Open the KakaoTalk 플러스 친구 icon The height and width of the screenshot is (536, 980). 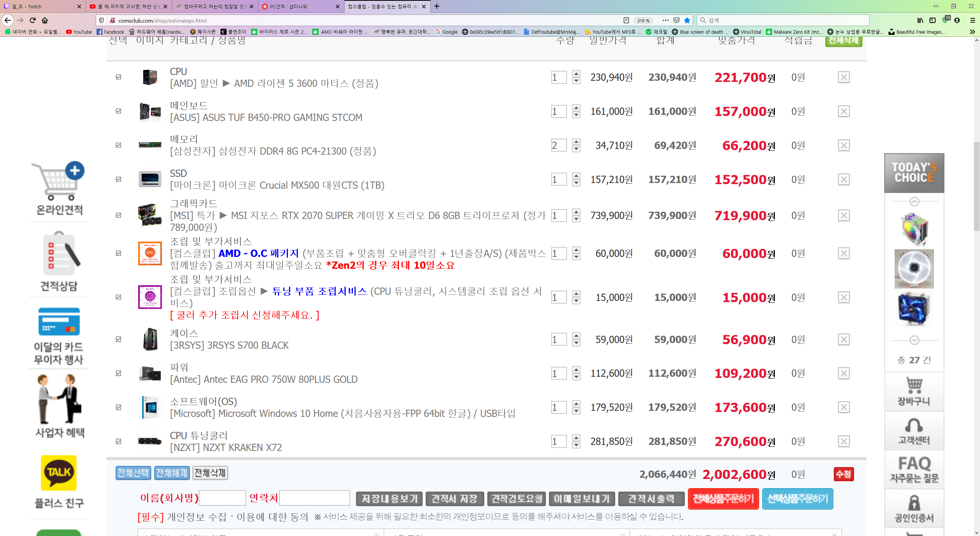coord(59,473)
